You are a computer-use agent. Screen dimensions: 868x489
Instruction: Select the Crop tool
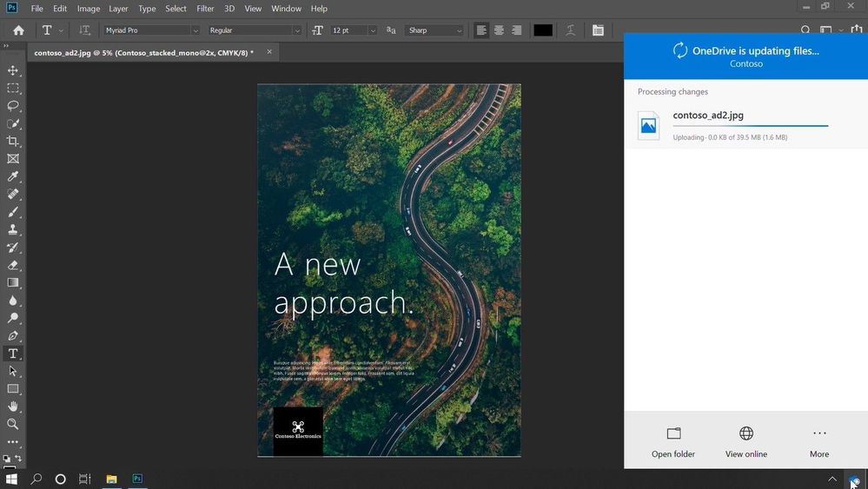click(x=13, y=141)
